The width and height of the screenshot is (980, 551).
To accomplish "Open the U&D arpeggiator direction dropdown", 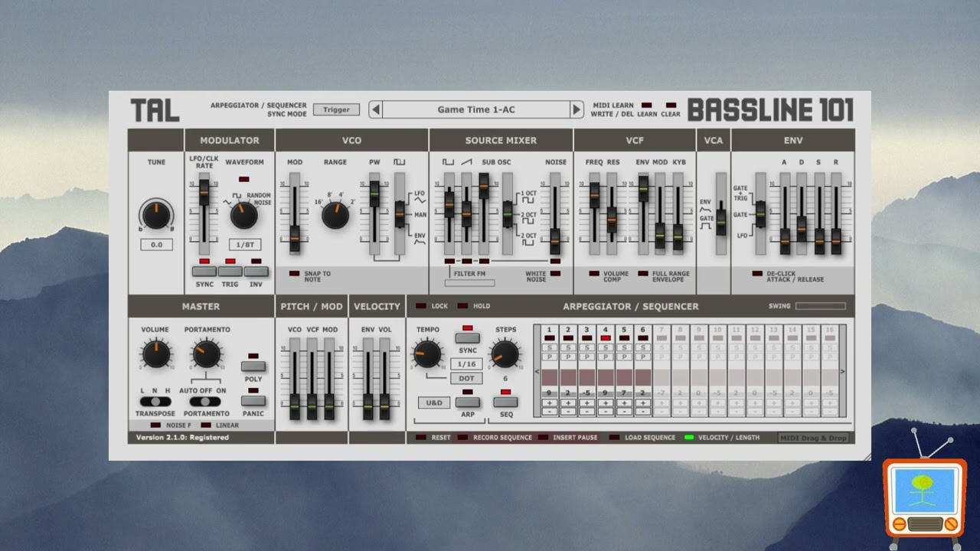I will [433, 403].
